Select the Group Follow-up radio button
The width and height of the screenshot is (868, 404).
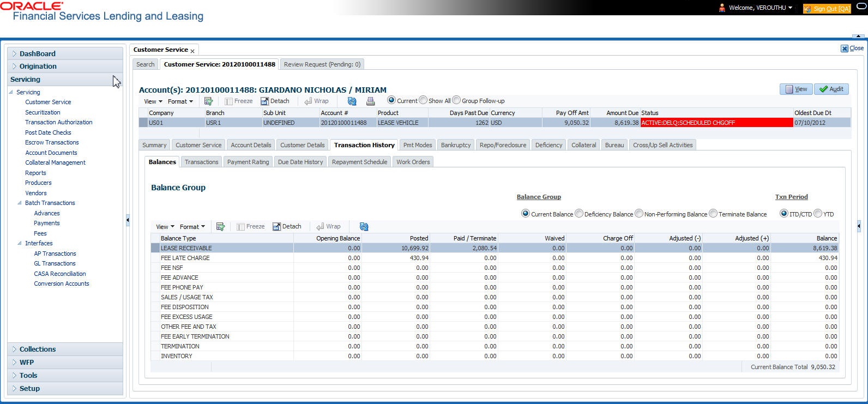(456, 100)
